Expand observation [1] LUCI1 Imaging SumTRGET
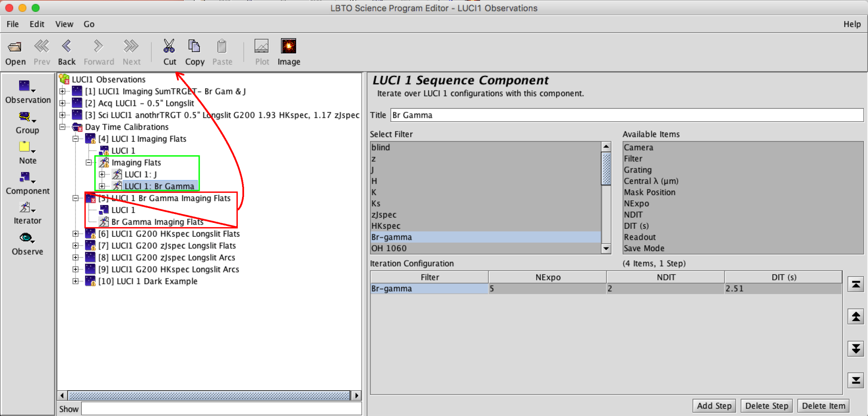This screenshot has width=868, height=416. click(62, 91)
